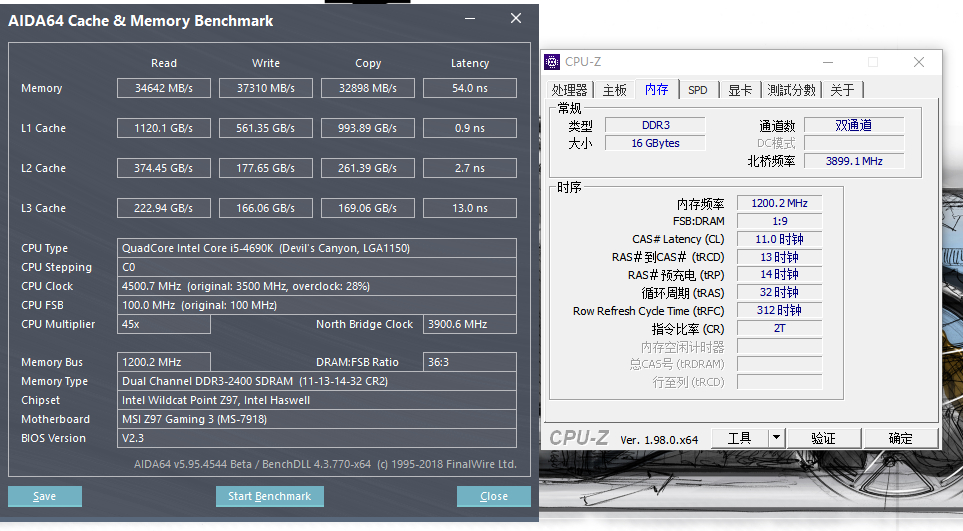
Task: Click Memory Latency value 54.0 ns
Action: pyautogui.click(x=470, y=88)
